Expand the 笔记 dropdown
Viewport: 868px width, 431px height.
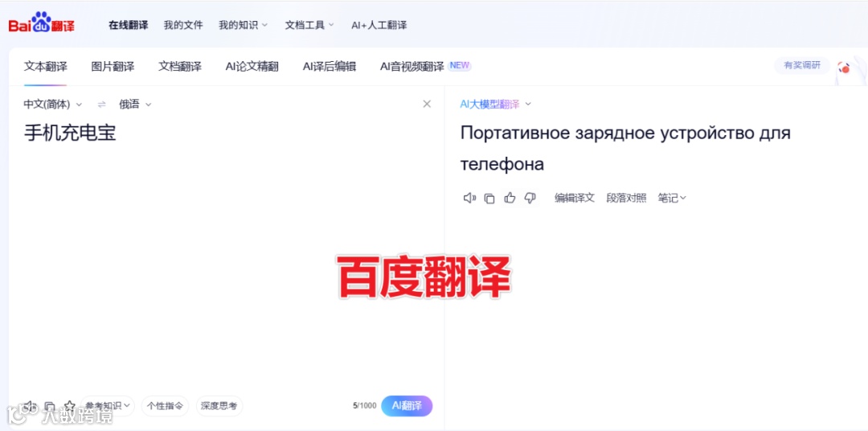pyautogui.click(x=671, y=198)
